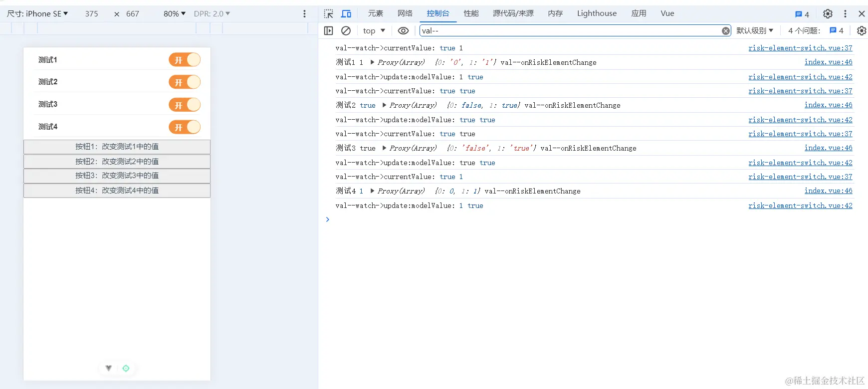Toggle the 测试2 switch
This screenshot has width=868, height=389.
pos(185,82)
